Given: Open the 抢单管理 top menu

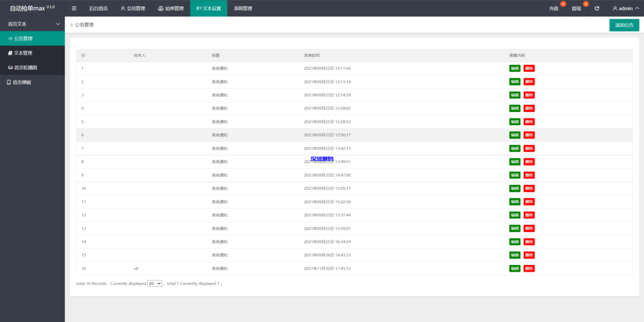Looking at the screenshot, I should coord(170,9).
